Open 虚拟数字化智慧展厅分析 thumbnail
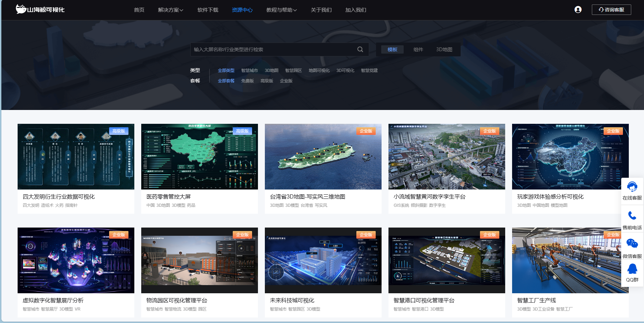 [76, 260]
